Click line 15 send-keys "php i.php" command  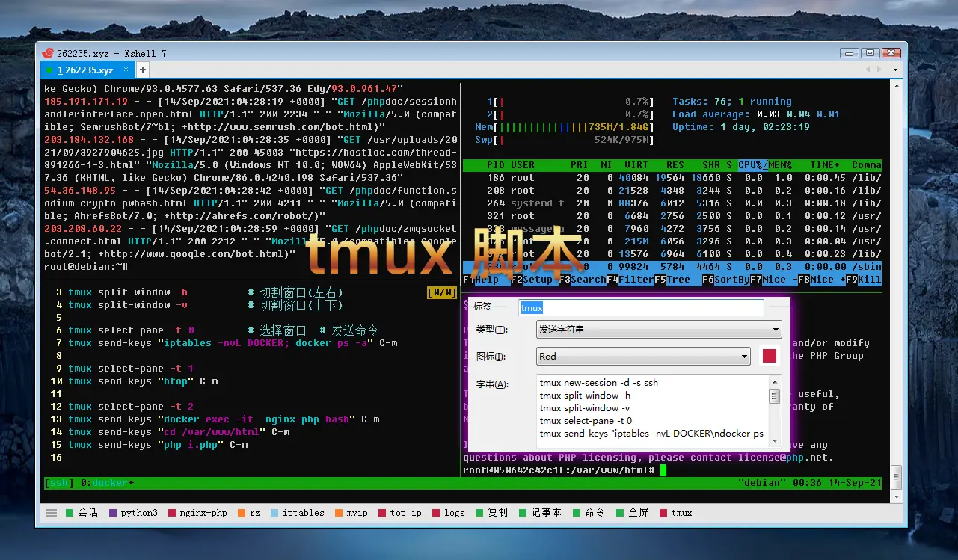[158, 445]
